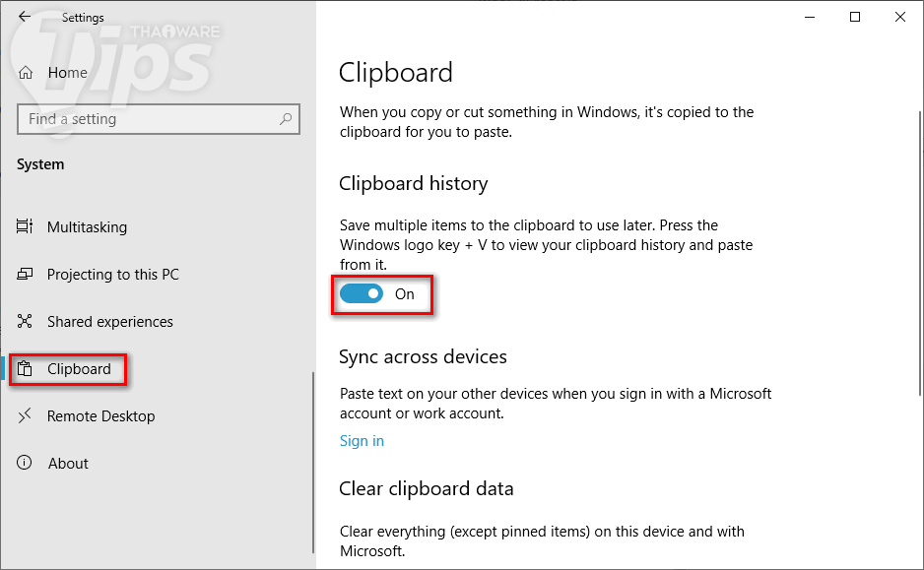Select Shared experiences in sidebar
The width and height of the screenshot is (924, 570).
coord(109,322)
